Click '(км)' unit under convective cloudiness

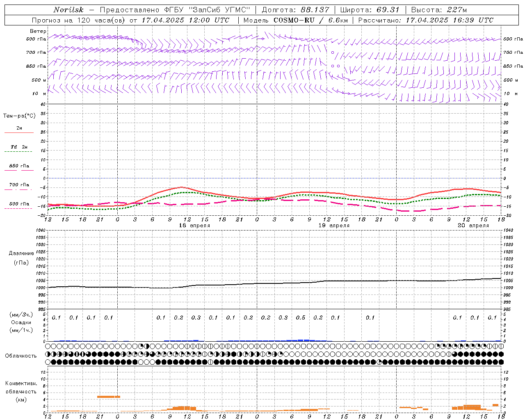pyautogui.click(x=21, y=399)
